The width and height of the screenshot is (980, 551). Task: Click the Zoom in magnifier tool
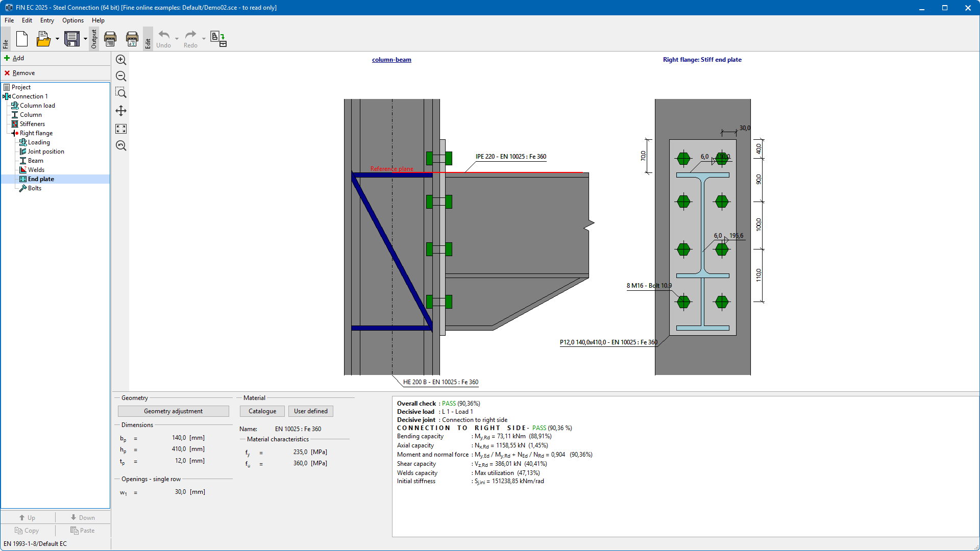[x=121, y=60]
